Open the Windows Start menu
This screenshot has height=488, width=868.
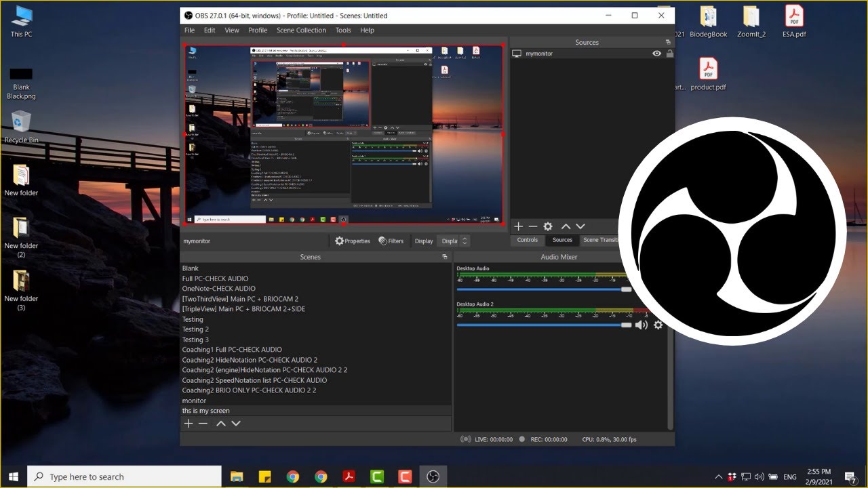[x=14, y=476]
